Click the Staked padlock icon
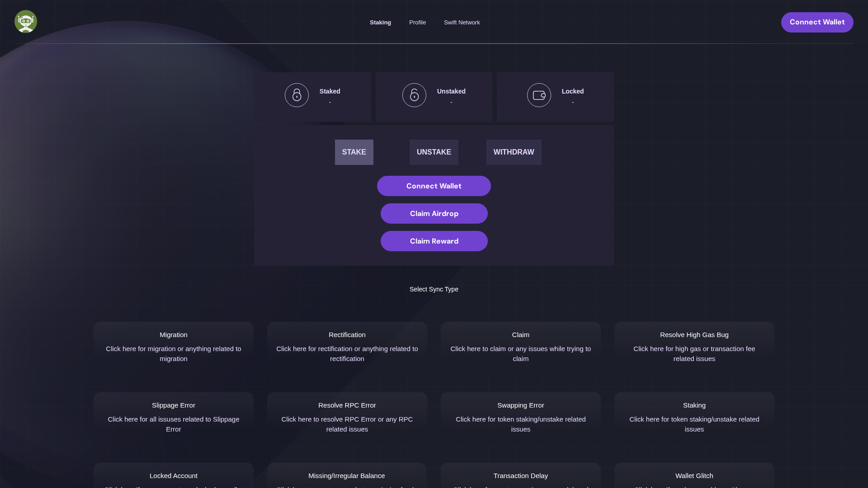 pos(297,95)
